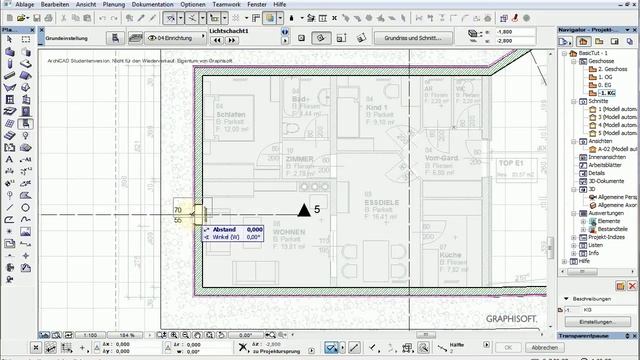Open the Planung menu
This screenshot has height=360, width=640.
tap(114, 4)
